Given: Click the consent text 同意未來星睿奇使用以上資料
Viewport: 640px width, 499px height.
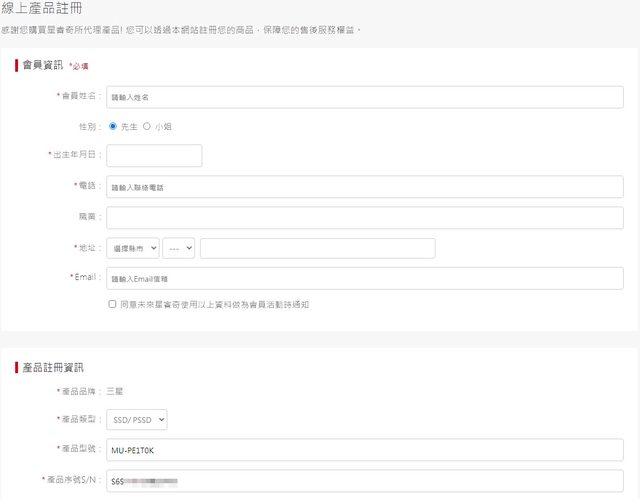Looking at the screenshot, I should pos(215,304).
